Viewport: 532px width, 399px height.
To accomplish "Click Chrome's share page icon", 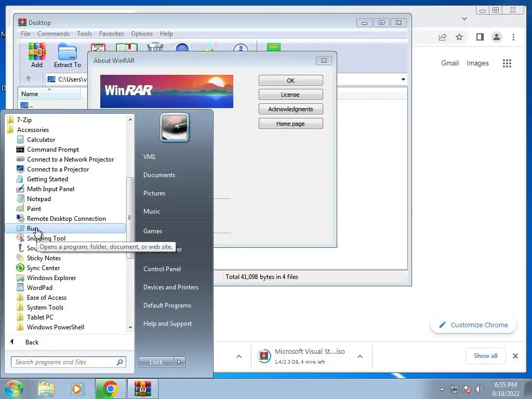I will pyautogui.click(x=443, y=37).
